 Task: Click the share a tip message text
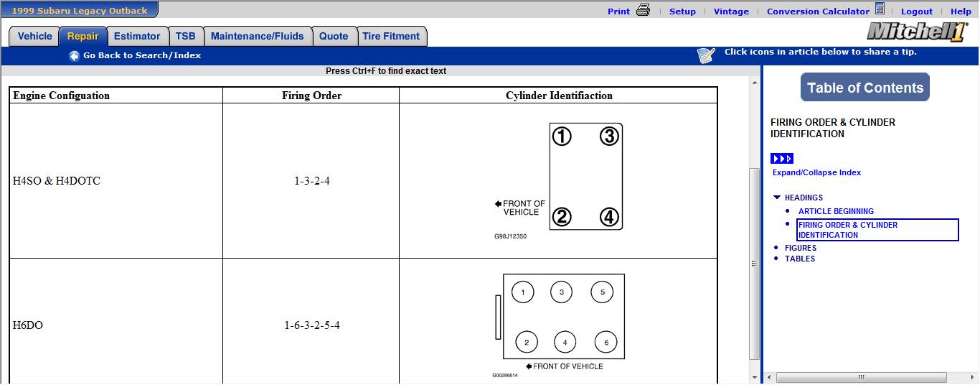click(x=821, y=52)
